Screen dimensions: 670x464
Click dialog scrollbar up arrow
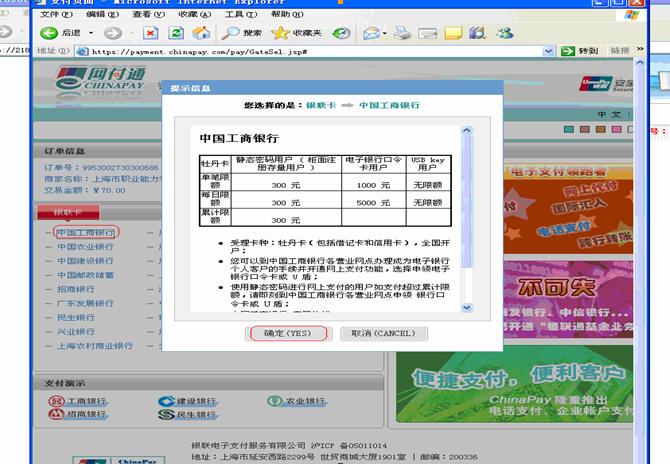coord(467,130)
